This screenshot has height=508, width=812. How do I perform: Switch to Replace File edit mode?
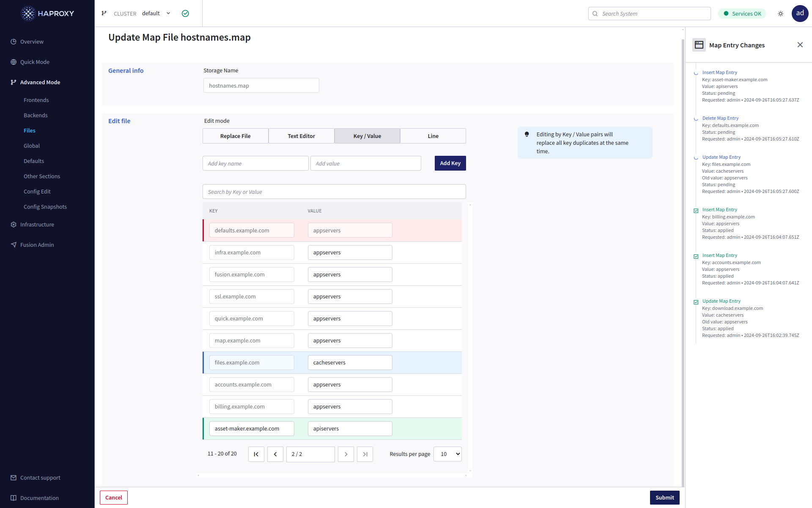coord(236,136)
